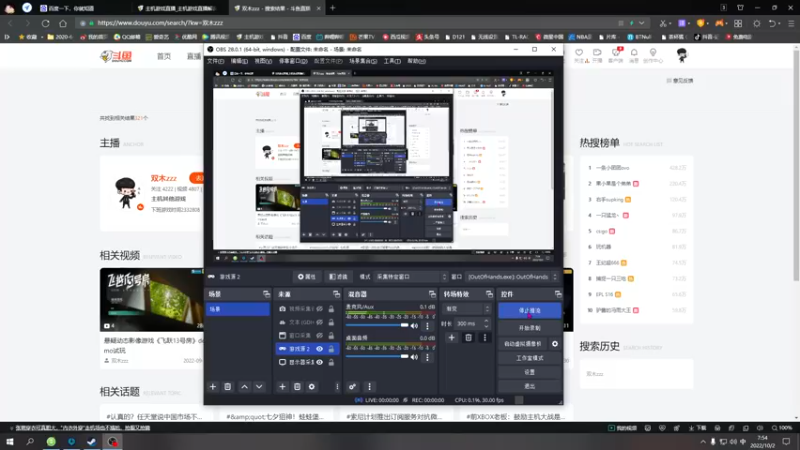
Task: Float the 混音器 dock using its header icon
Action: point(432,294)
